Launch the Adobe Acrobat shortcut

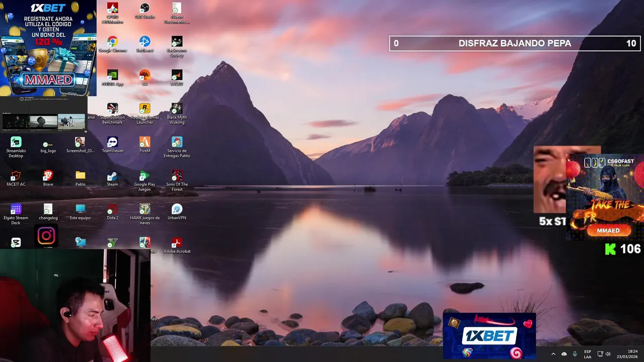(177, 245)
